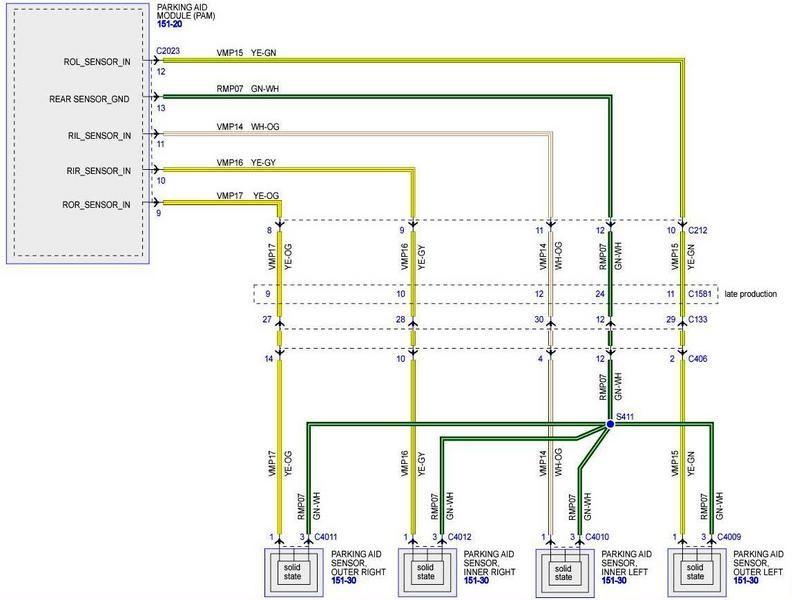Click the C2023 connector label
Viewport: 792px width, 600px height.
tap(168, 51)
